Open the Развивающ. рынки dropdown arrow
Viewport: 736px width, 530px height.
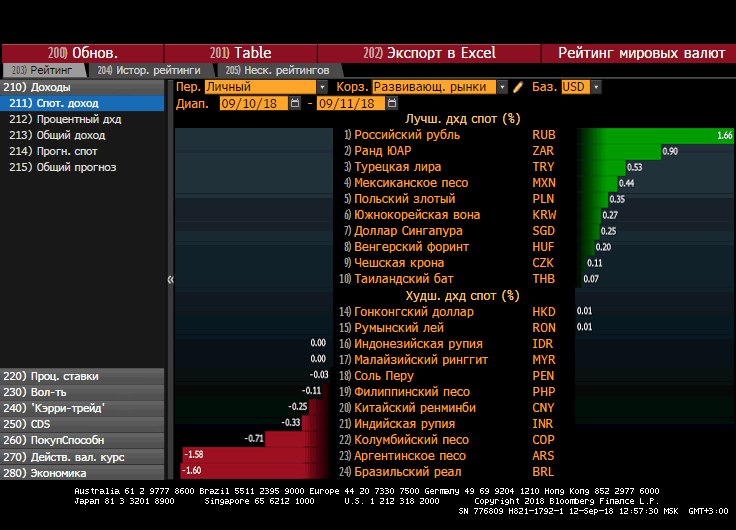pos(502,87)
